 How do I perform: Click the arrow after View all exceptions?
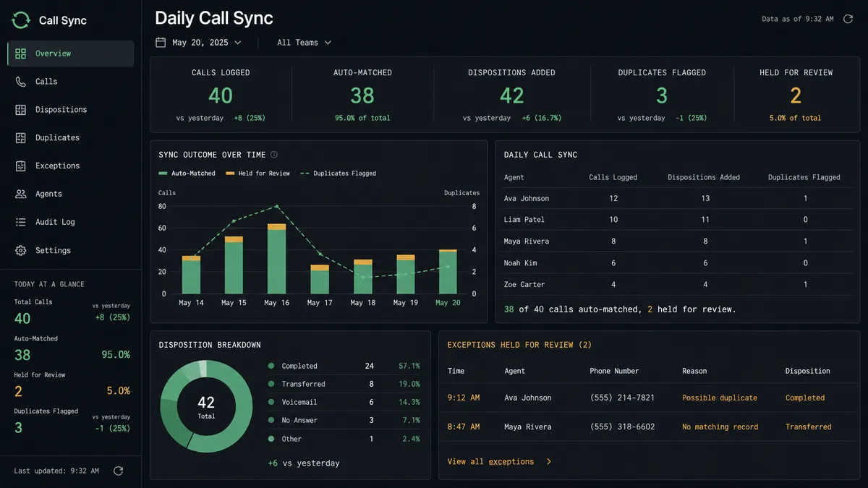[549, 461]
